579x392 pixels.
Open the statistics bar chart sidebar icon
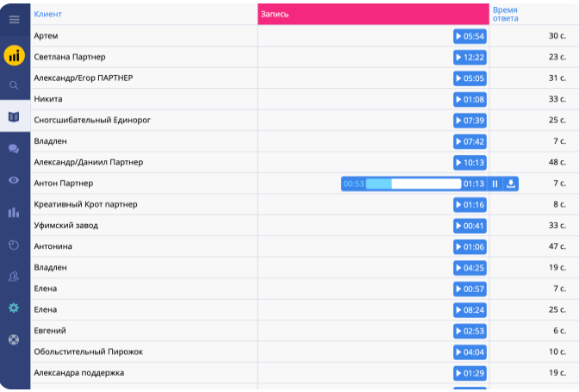click(x=14, y=212)
